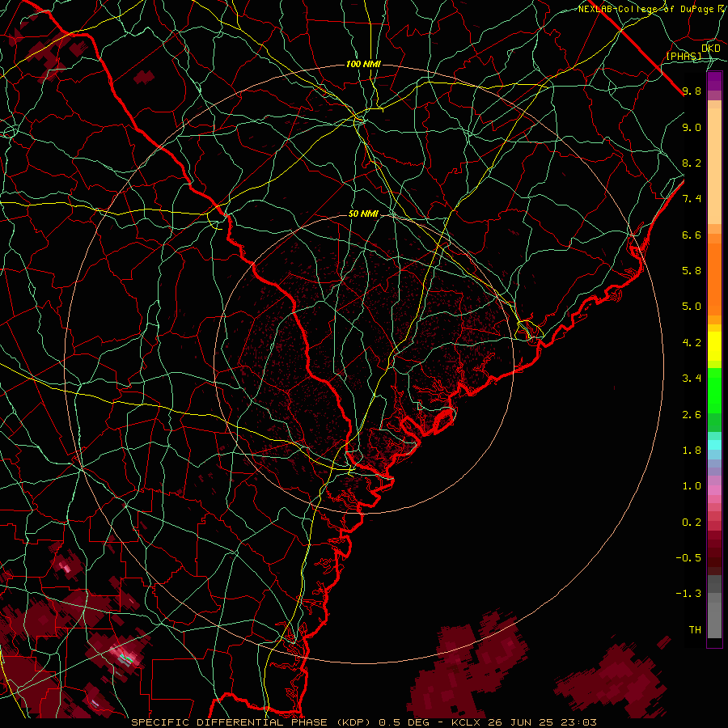Pick the purple band topping the color scale
This screenshot has width=728, height=728.
(x=714, y=81)
